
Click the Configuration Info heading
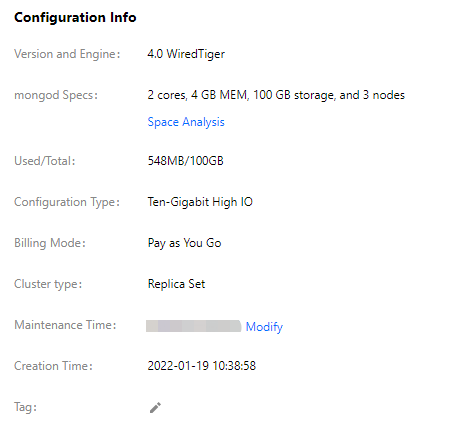tap(75, 17)
